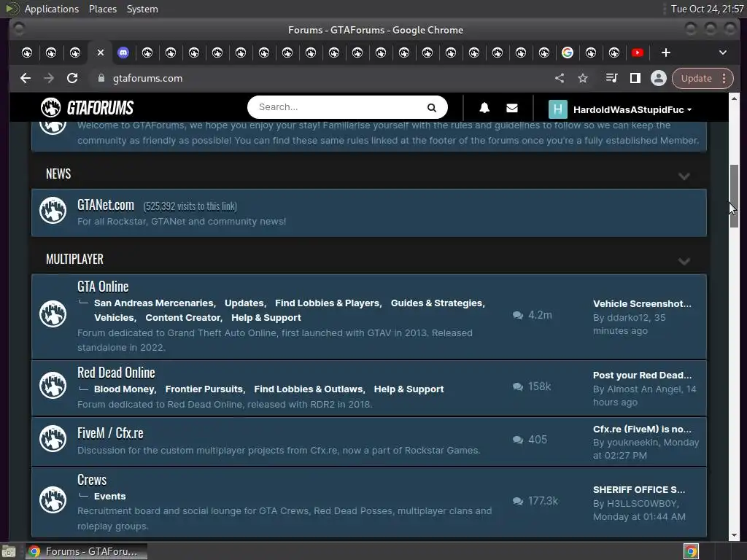The width and height of the screenshot is (747, 560).
Task: Open the Blood Money subforum
Action: point(124,389)
